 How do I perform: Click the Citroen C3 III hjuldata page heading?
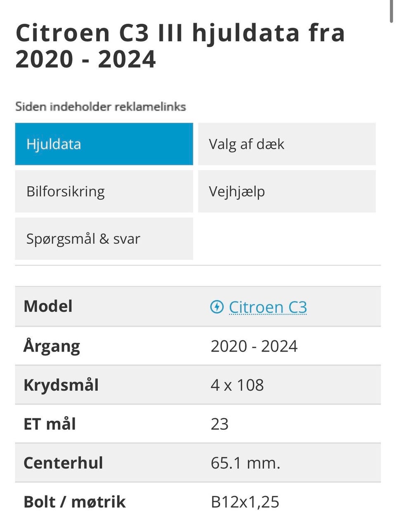coord(180,46)
